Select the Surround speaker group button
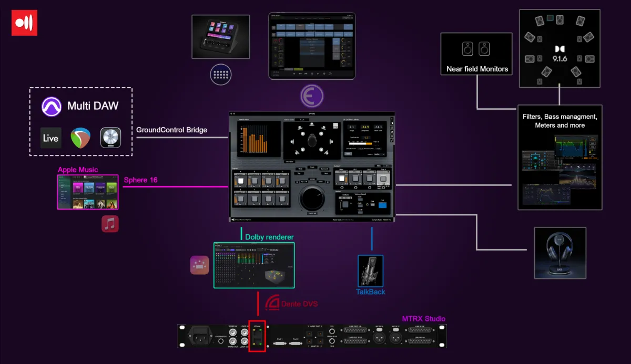The image size is (631, 364). [324, 169]
